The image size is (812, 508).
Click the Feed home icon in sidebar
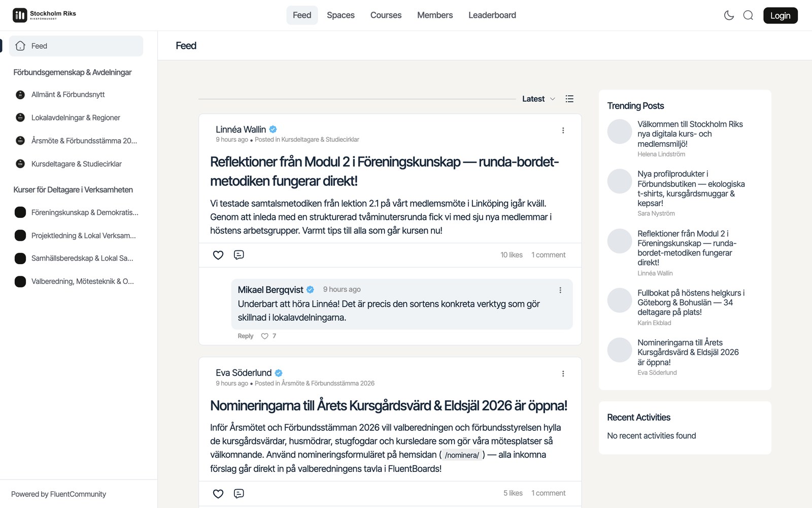click(x=20, y=46)
